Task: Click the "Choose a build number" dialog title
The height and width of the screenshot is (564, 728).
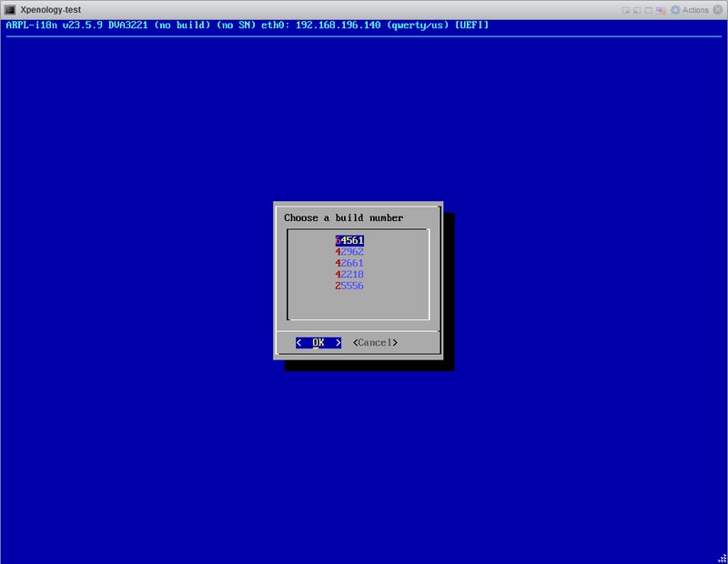Action: (343, 217)
